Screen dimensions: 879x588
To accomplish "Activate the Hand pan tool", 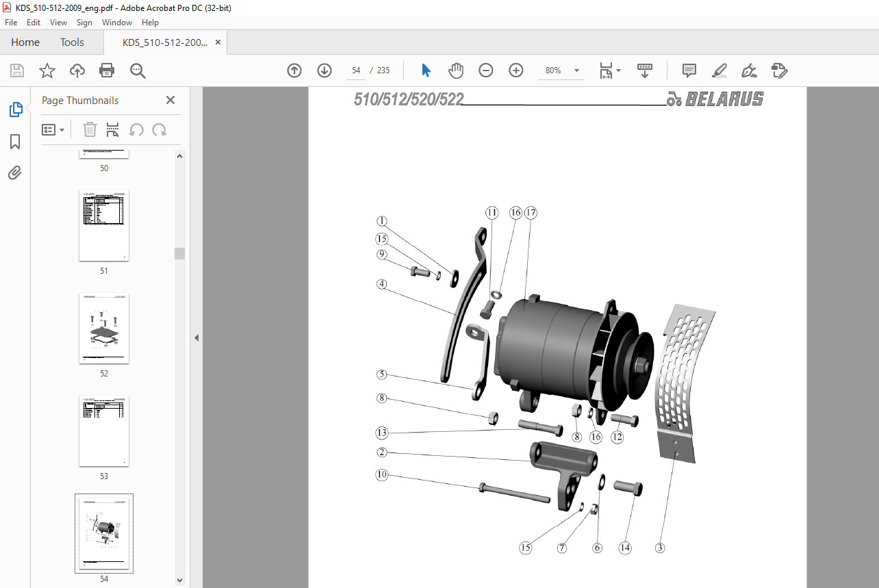I will coord(456,71).
